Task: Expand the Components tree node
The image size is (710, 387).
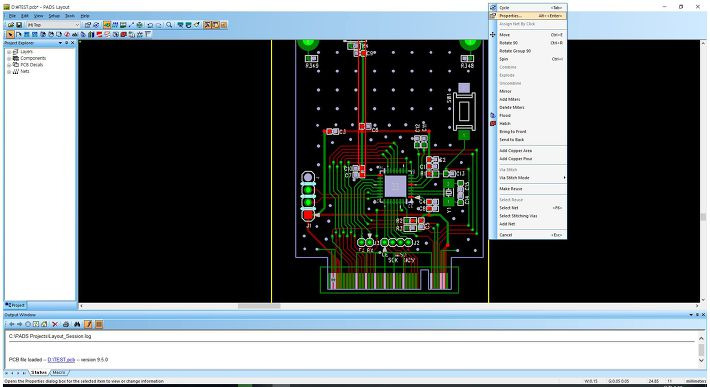Action: (9, 58)
